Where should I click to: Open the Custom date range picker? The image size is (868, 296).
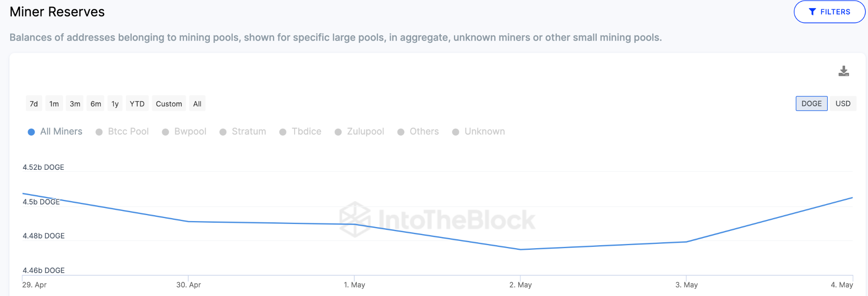tap(169, 104)
